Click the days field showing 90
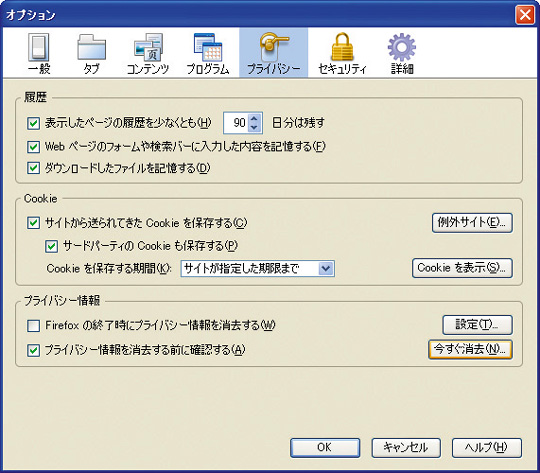Viewport: 540px width, 473px height. 236,123
